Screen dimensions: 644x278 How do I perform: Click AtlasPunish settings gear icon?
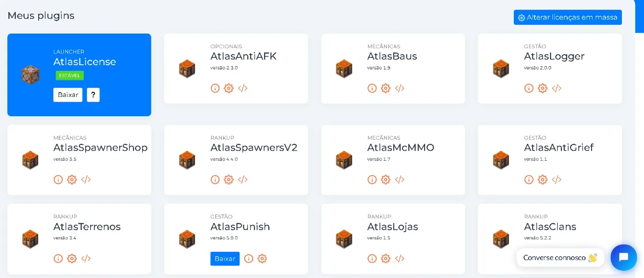[x=262, y=259]
